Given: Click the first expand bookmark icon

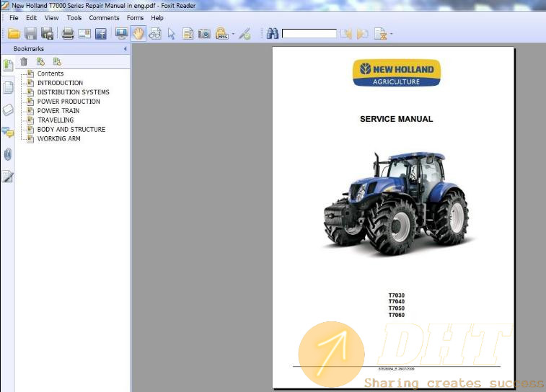Looking at the screenshot, I should pyautogui.click(x=40, y=61).
